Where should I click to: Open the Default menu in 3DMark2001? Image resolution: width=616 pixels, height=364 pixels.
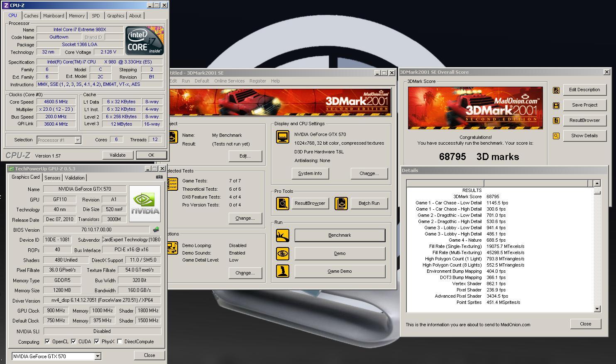202,81
